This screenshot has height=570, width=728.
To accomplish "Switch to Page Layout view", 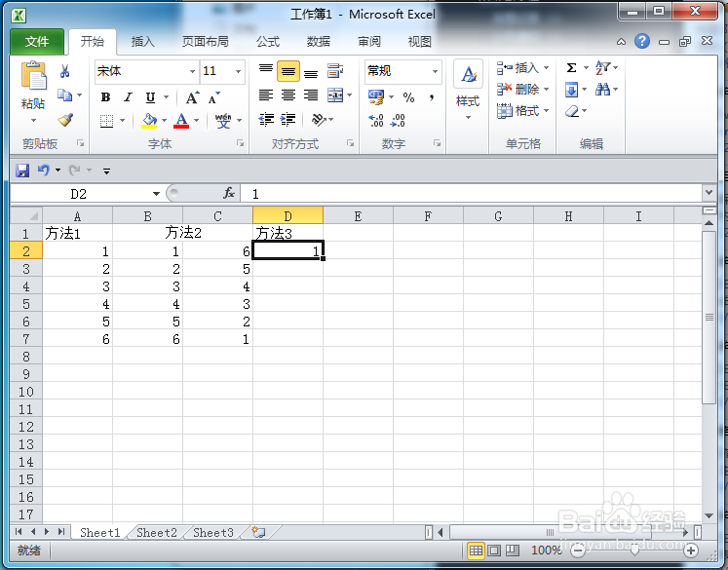I will (x=494, y=551).
